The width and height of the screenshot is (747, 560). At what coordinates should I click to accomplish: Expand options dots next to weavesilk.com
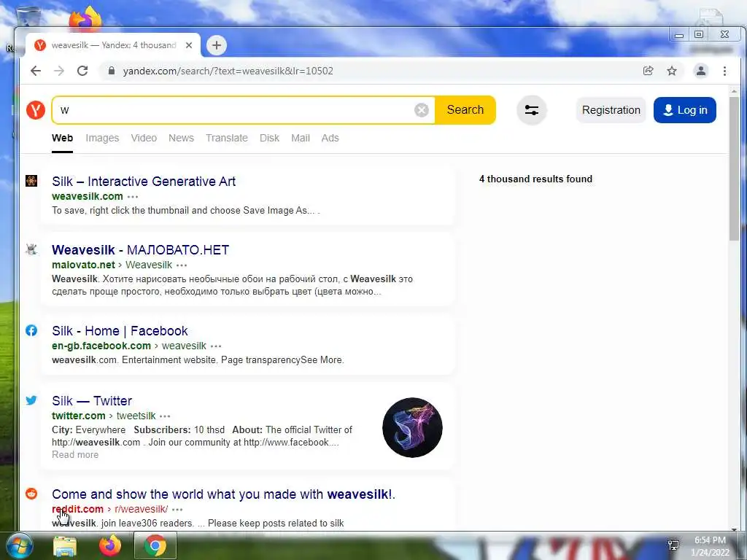point(133,197)
